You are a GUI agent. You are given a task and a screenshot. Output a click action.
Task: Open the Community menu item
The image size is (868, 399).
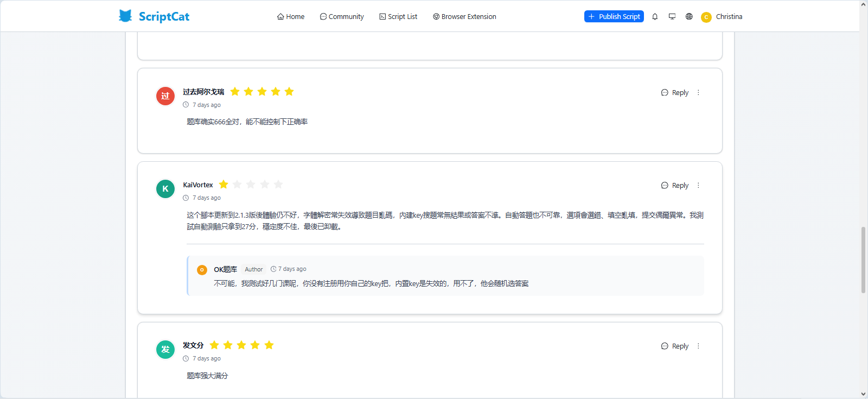pyautogui.click(x=342, y=17)
